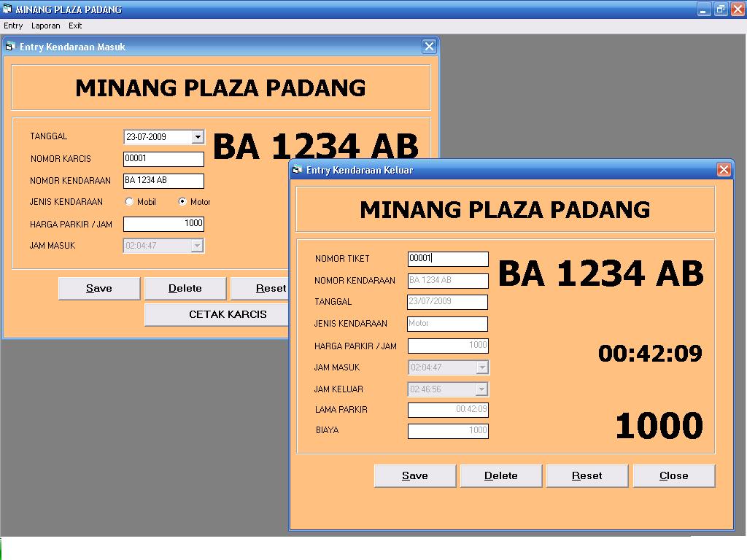Select the Motor radio button
Screen dimensions: 747x560
182,201
